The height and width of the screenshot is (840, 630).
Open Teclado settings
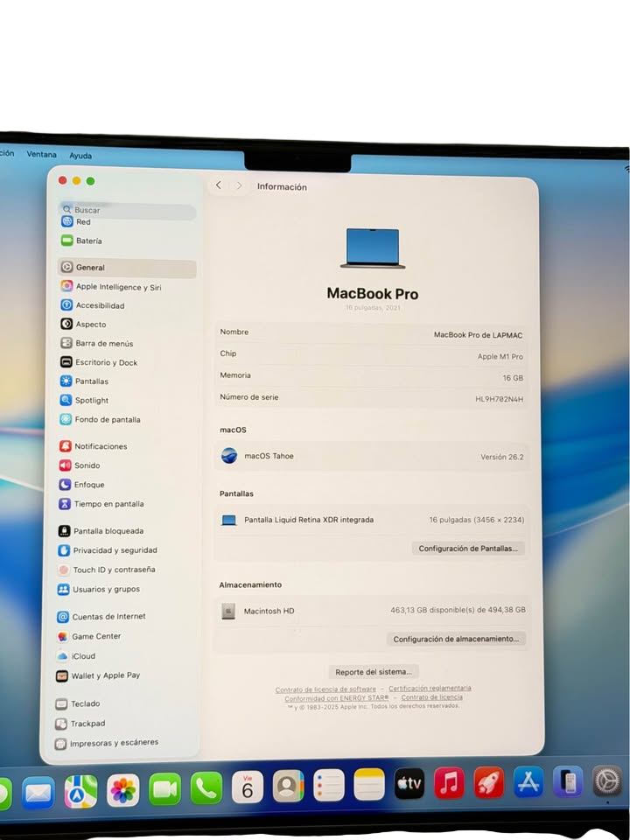(78, 703)
